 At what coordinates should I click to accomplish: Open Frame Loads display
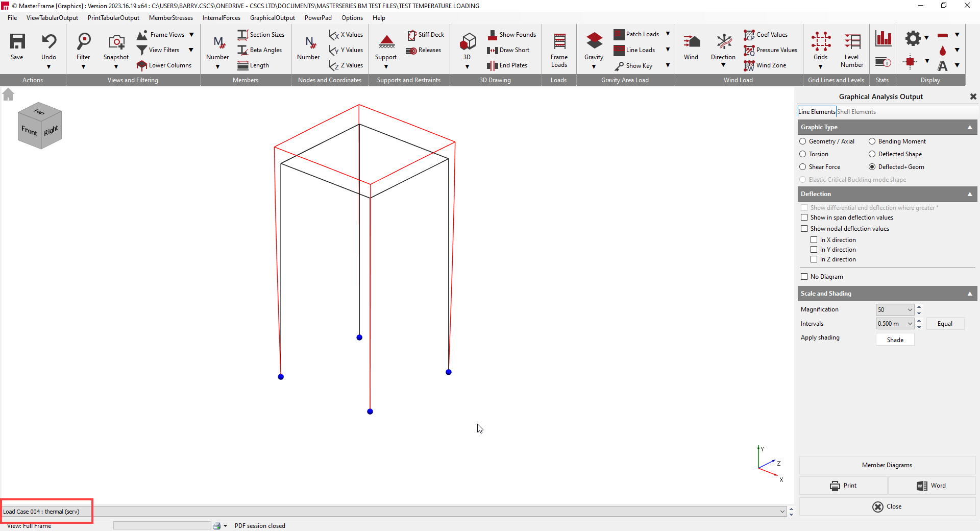pyautogui.click(x=559, y=50)
